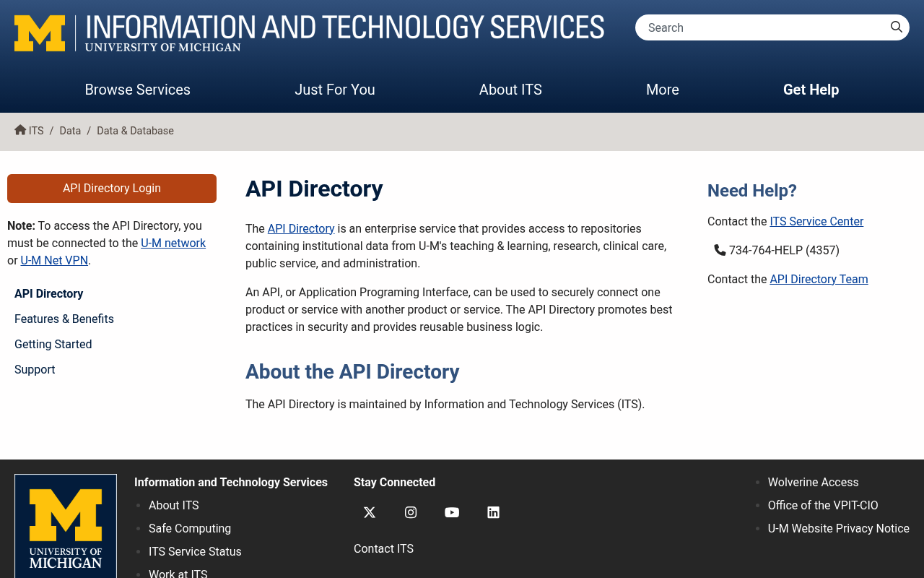The height and width of the screenshot is (578, 924).
Task: Open the About ITS navigation menu
Action: click(510, 90)
